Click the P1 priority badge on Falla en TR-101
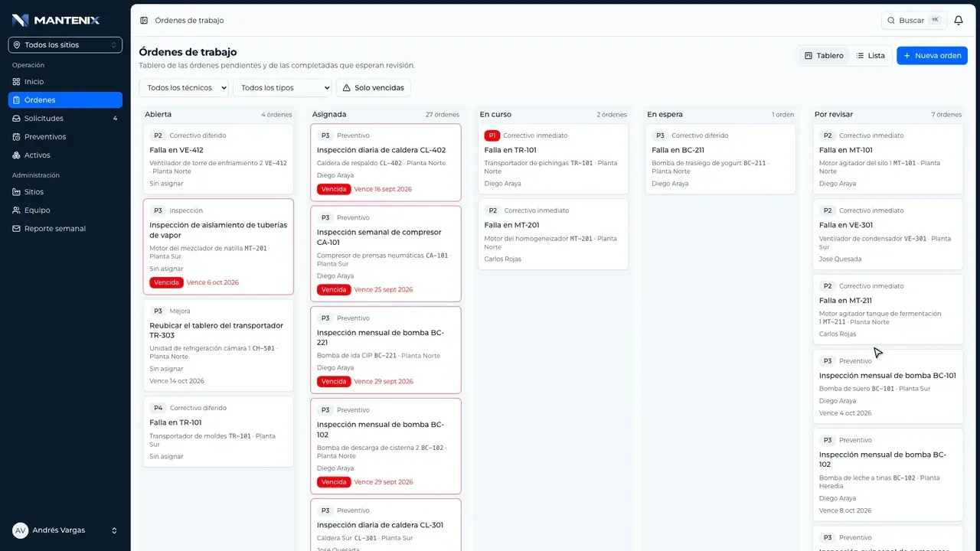Screen dimensions: 980x551 492,135
